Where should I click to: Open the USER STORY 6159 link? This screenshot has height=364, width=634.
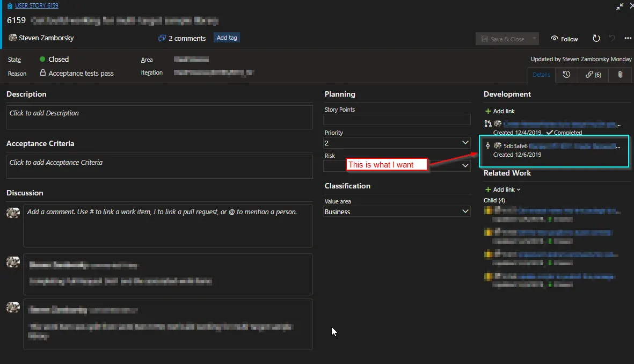tap(37, 6)
